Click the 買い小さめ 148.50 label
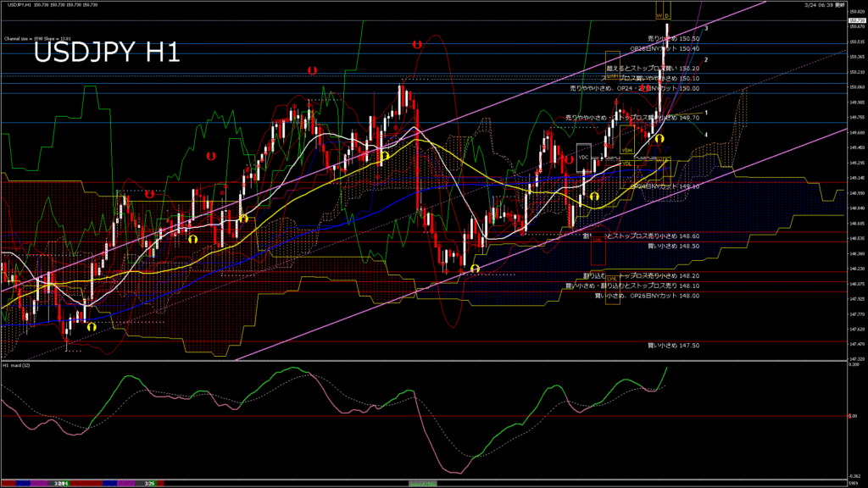 pos(673,247)
